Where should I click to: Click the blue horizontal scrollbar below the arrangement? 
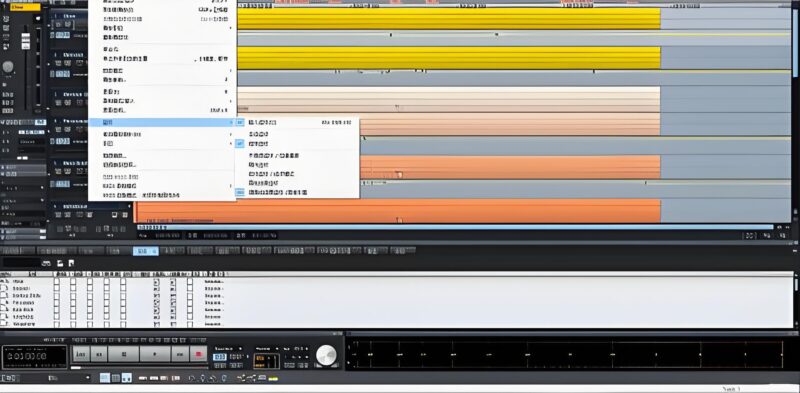(x=455, y=227)
